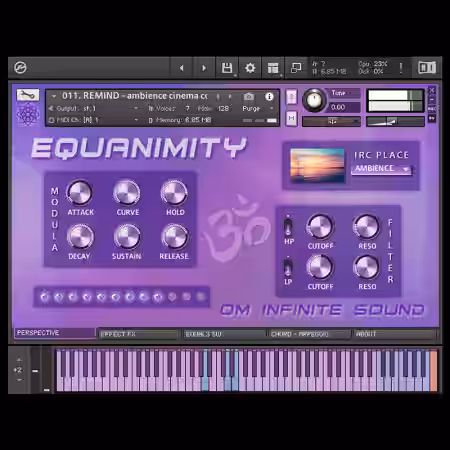Click the SUSTAIN knob
The width and height of the screenshot is (450, 450).
pos(127,237)
